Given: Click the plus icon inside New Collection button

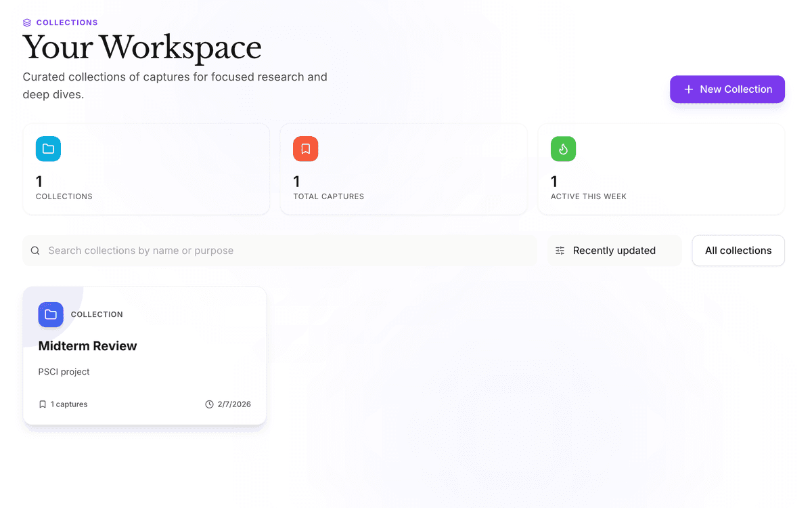Looking at the screenshot, I should click(x=687, y=89).
